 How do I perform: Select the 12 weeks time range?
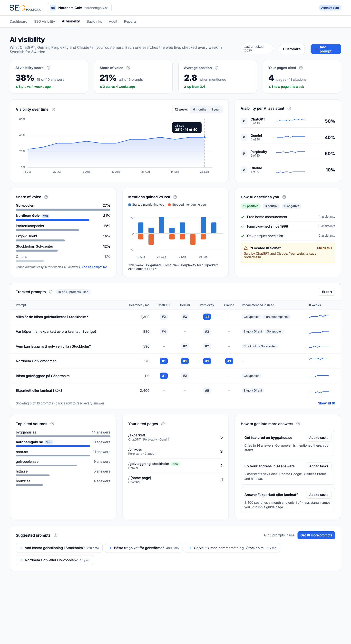[x=181, y=110]
